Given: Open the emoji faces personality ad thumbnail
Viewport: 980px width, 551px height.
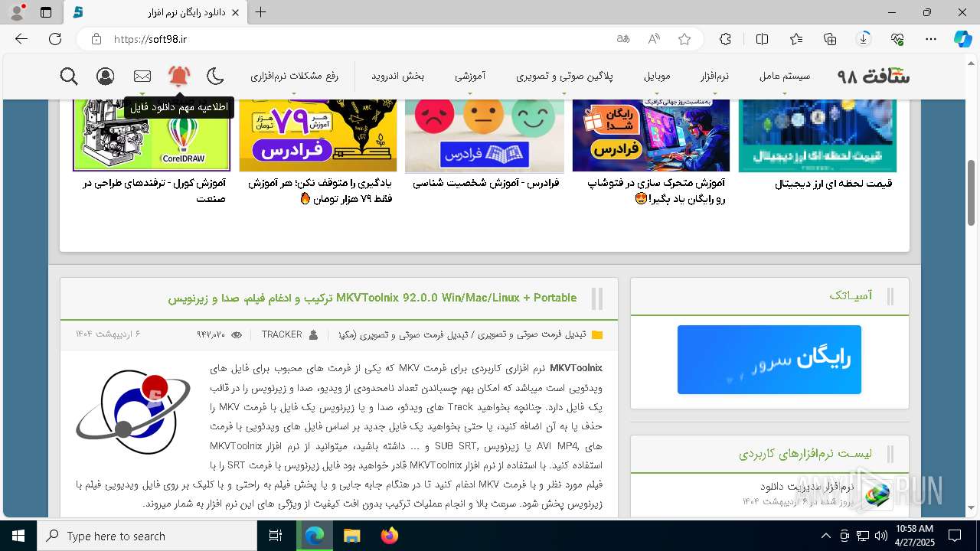Looking at the screenshot, I should click(485, 135).
